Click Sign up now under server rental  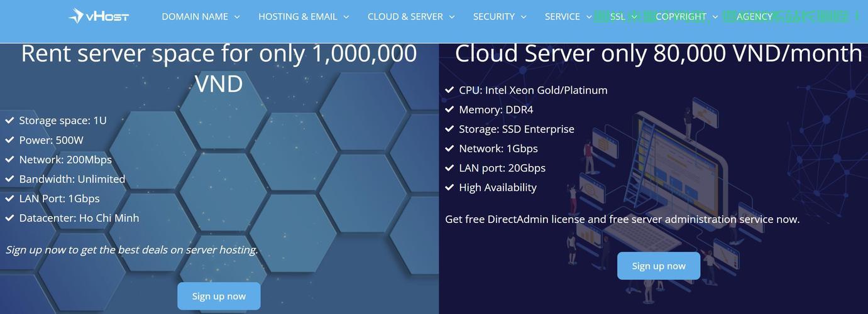click(x=219, y=296)
